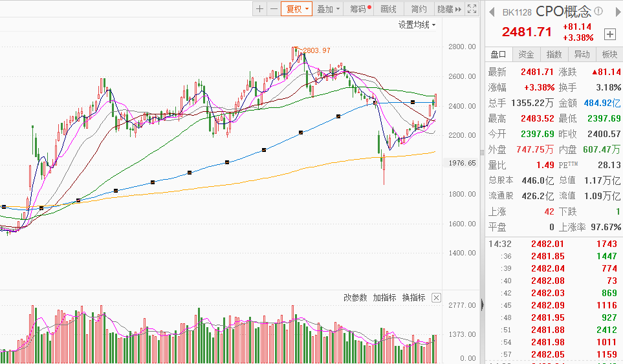Open the 复权 dropdown
Viewport: 623px width, 364px height.
297,9
